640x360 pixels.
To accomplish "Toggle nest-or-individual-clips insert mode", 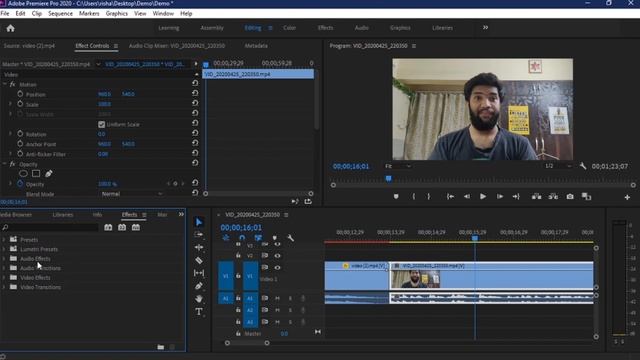I will pos(226,238).
